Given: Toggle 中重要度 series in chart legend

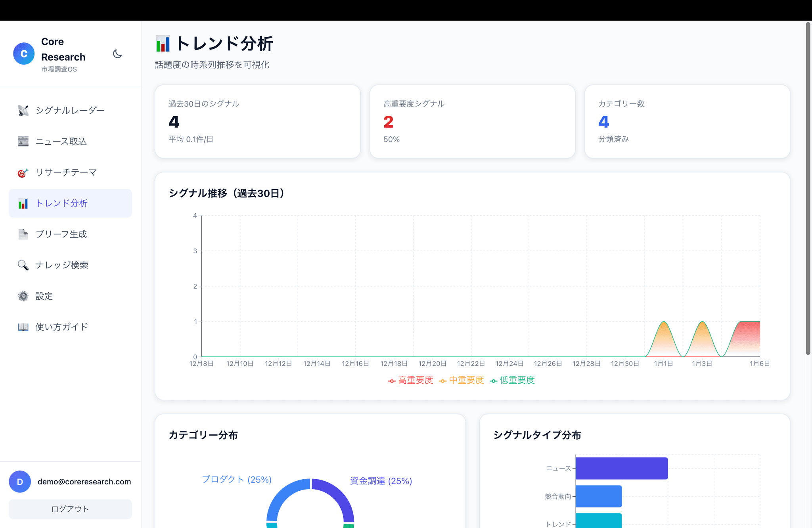Looking at the screenshot, I should click(x=462, y=381).
